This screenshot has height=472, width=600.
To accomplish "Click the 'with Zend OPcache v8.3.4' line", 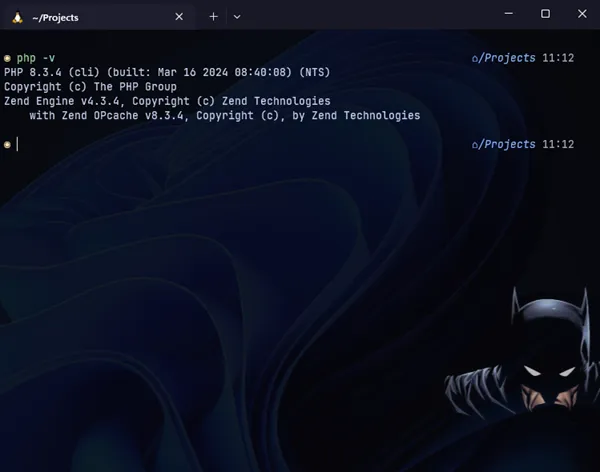I will tap(225, 116).
